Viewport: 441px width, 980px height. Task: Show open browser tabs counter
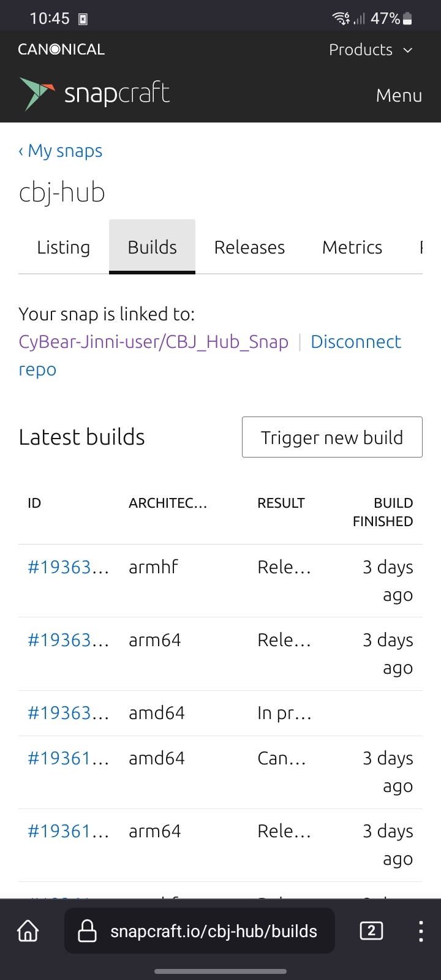pyautogui.click(x=371, y=931)
